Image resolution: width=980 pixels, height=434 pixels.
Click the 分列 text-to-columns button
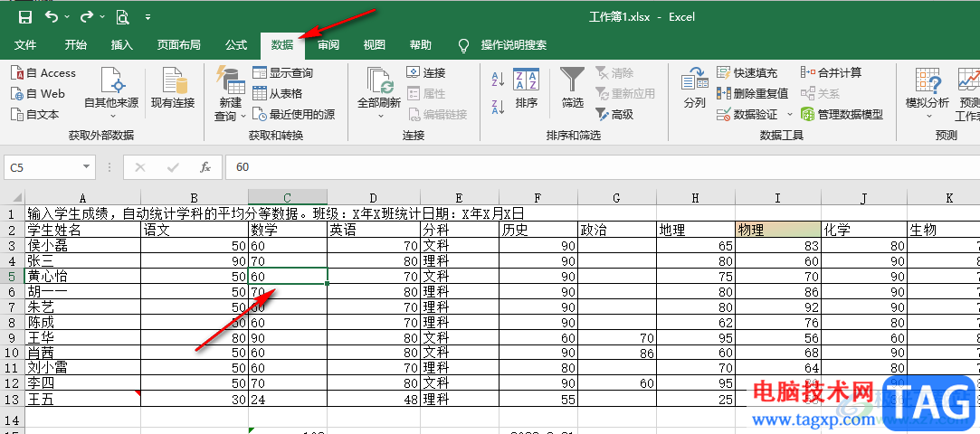(x=694, y=89)
